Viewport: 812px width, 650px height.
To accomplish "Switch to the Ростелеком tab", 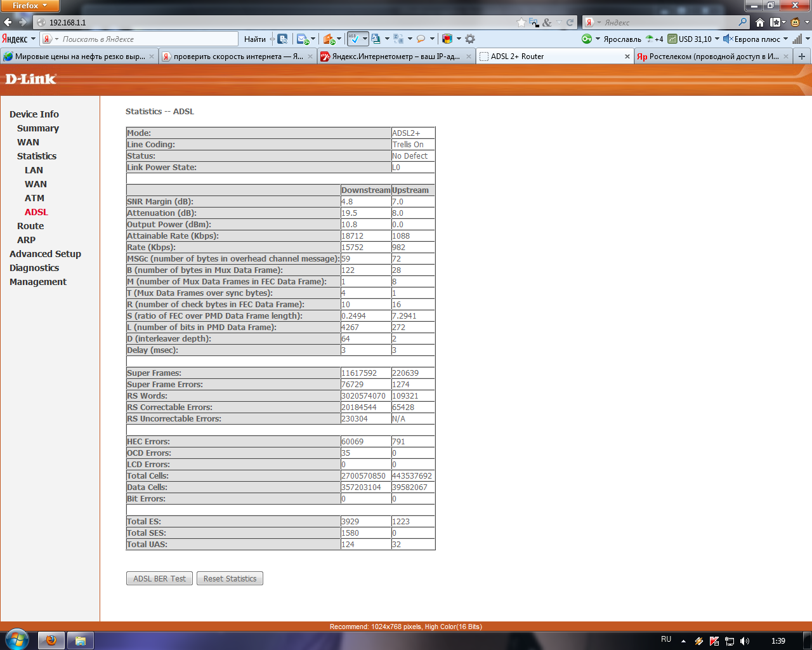I will click(712, 56).
